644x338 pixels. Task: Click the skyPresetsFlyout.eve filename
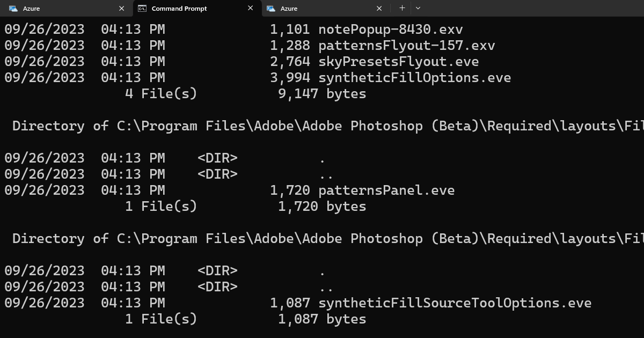pyautogui.click(x=399, y=61)
